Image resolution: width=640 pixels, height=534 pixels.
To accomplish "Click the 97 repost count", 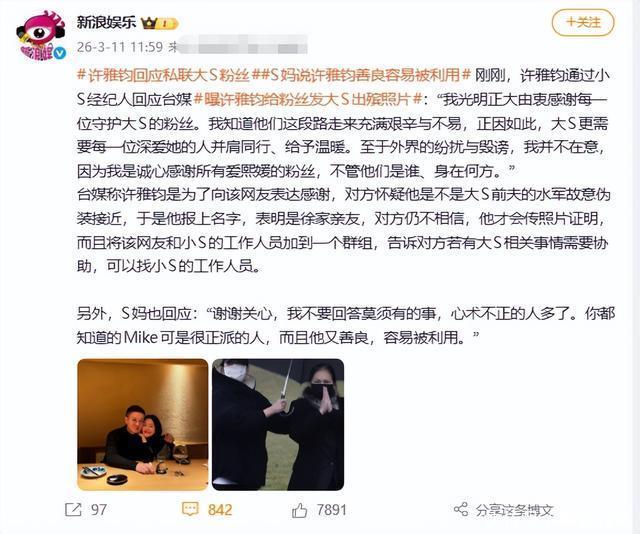I will coord(99,510).
